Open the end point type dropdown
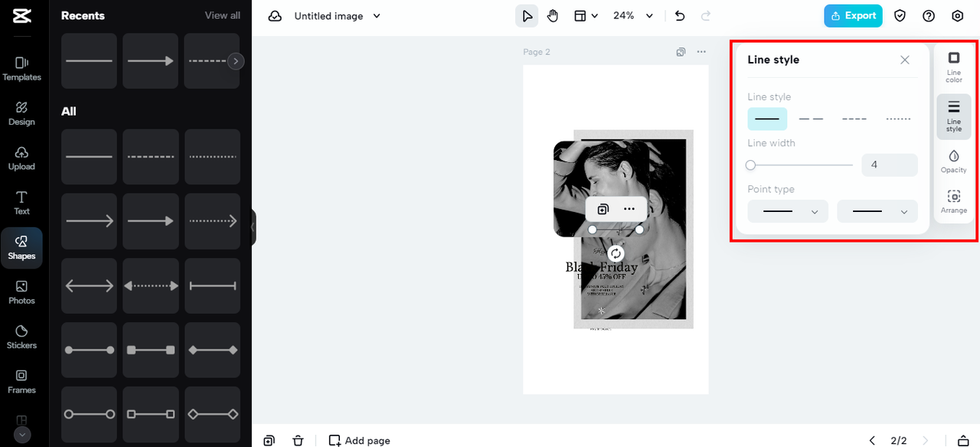The height and width of the screenshot is (447, 980). point(877,211)
